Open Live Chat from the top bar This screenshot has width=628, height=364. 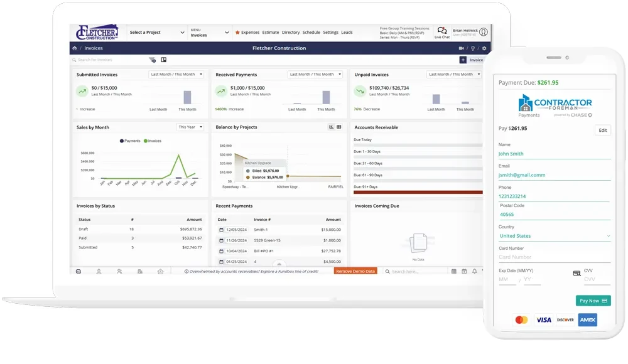click(x=441, y=33)
